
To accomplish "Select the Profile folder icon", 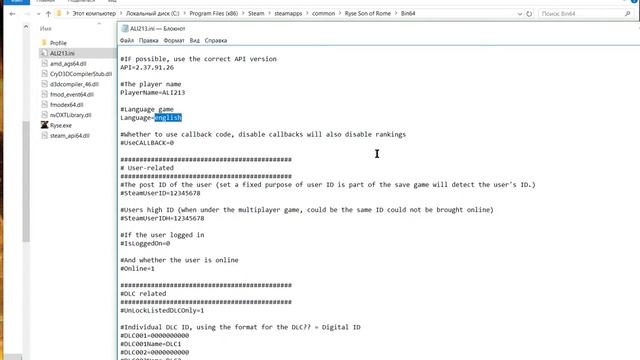I will pyautogui.click(x=44, y=42).
